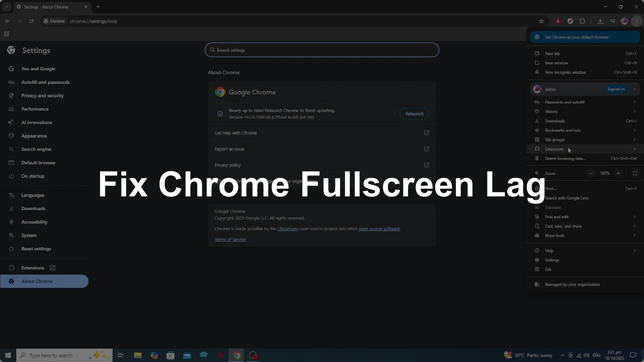Screen dimensions: 644x362
Task: Click the Chrome icon in Windows taskbar
Action: 236,355
